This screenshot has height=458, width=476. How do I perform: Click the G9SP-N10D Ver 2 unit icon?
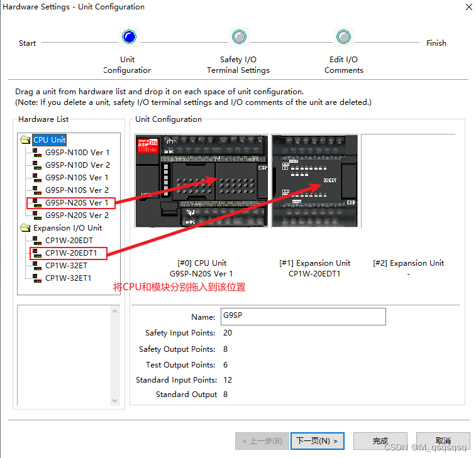[37, 165]
